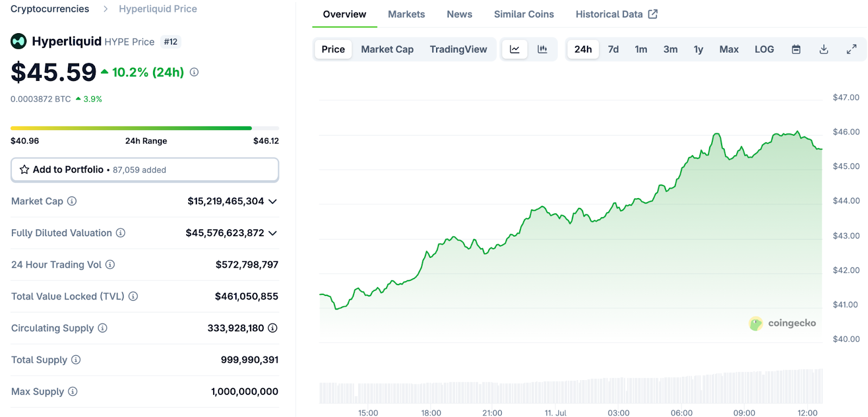Toggle LOG scale on chart

764,49
